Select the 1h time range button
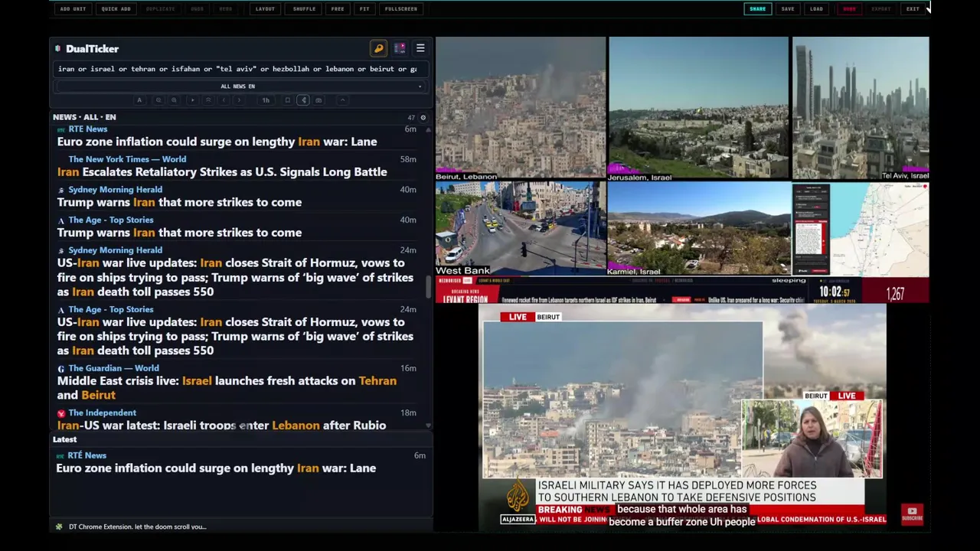Viewport: 980px width, 551px height. tap(266, 100)
